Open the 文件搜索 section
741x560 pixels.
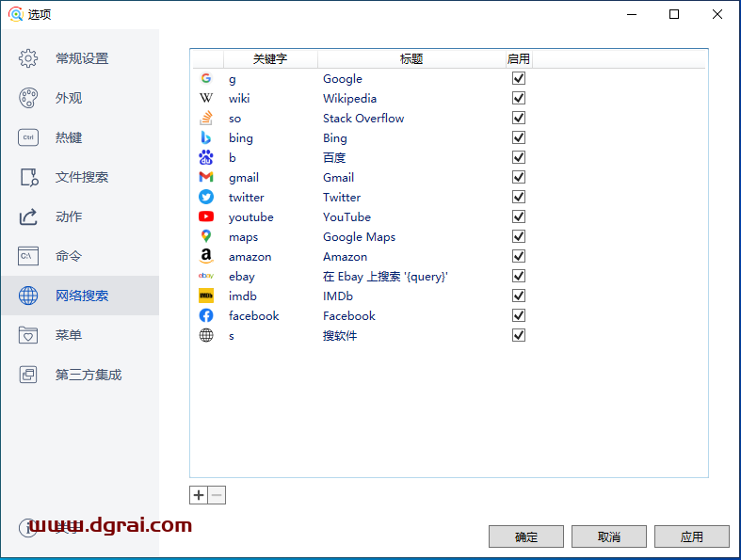click(x=81, y=177)
